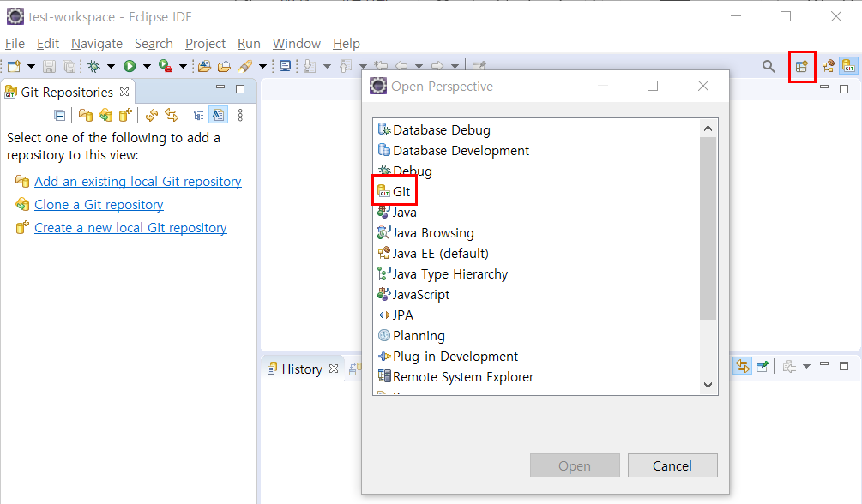Select Java Type Hierarchy perspective
This screenshot has height=504, width=862.
(x=443, y=274)
